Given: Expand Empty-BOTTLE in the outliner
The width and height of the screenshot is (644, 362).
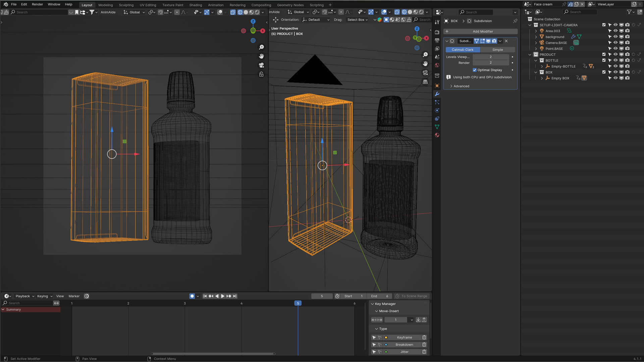Looking at the screenshot, I should 542,66.
